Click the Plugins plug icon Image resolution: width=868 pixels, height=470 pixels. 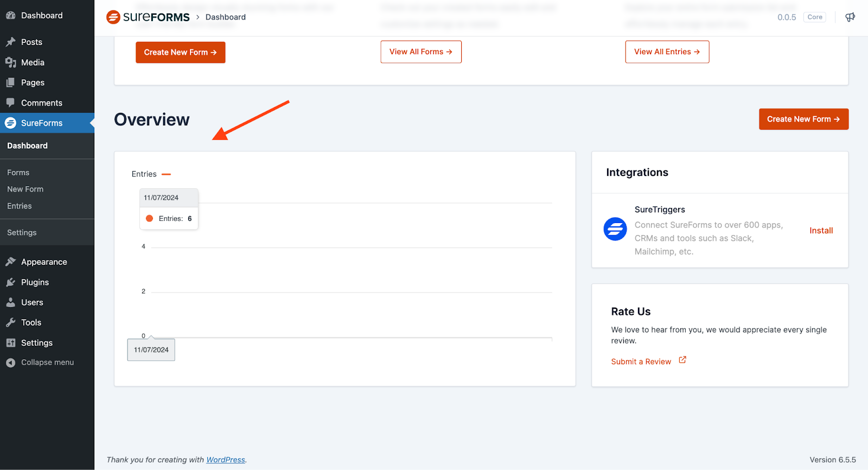(10, 282)
